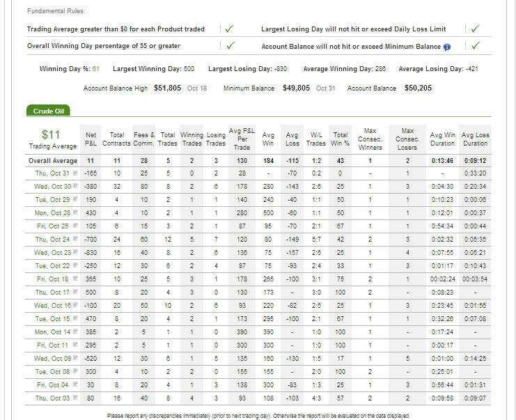Image resolution: width=516 pixels, height=420 pixels.
Task: Click Largest Losing Day: -830 text
Action: point(247,69)
